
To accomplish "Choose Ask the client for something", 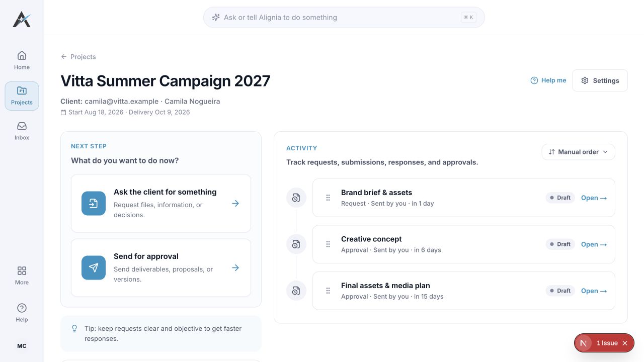I will 161,204.
